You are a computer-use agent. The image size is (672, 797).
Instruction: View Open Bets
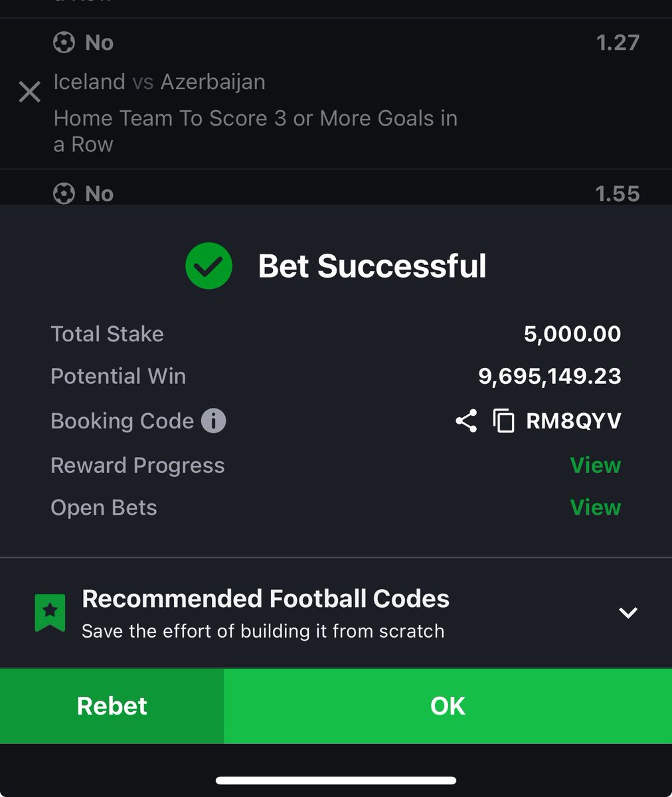coord(596,507)
